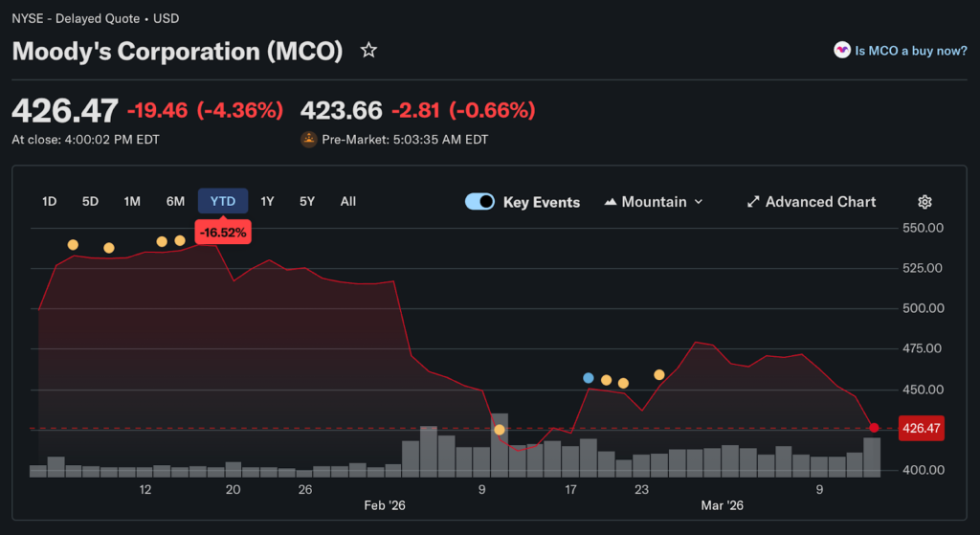
Task: Click the expand arrows icon for Advanced Chart
Action: tap(753, 202)
